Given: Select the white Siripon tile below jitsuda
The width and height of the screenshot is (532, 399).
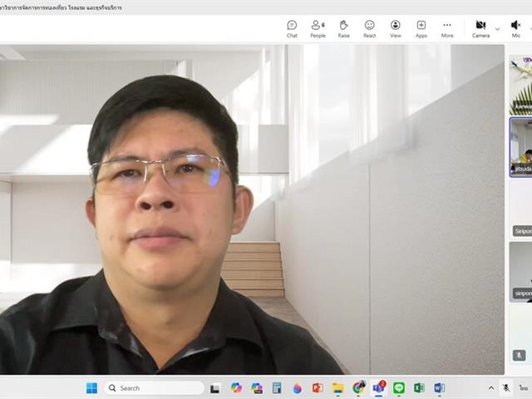Looking at the screenshot, I should 521,209.
